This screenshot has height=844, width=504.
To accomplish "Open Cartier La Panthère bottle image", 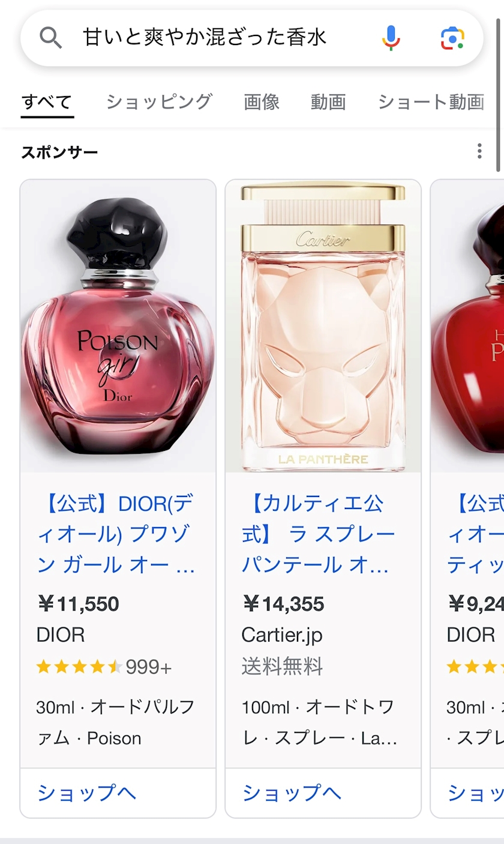I will (x=323, y=326).
